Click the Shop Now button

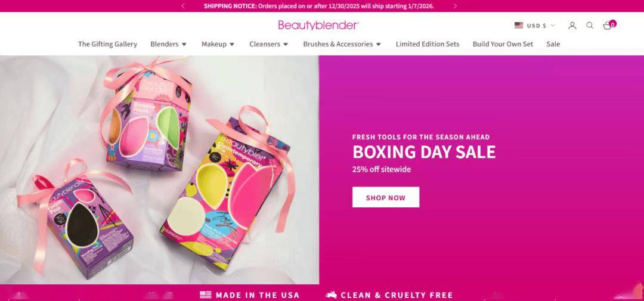pos(386,197)
